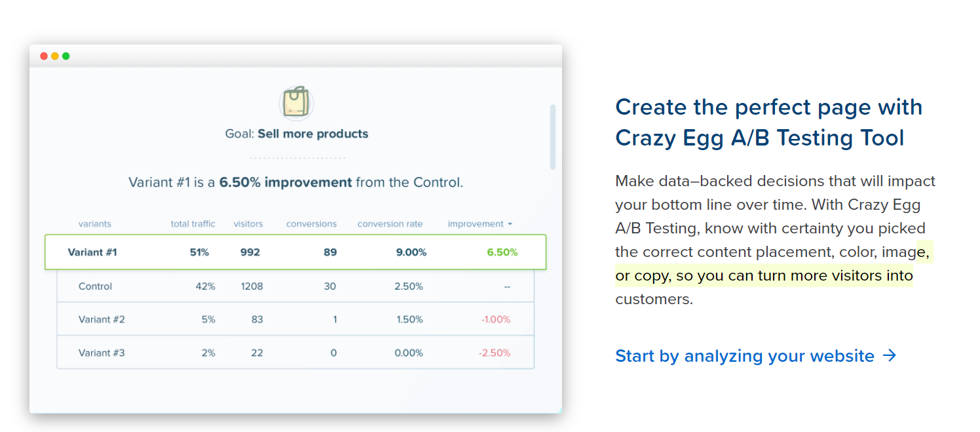
Task: Click the variants column header
Action: click(x=95, y=224)
